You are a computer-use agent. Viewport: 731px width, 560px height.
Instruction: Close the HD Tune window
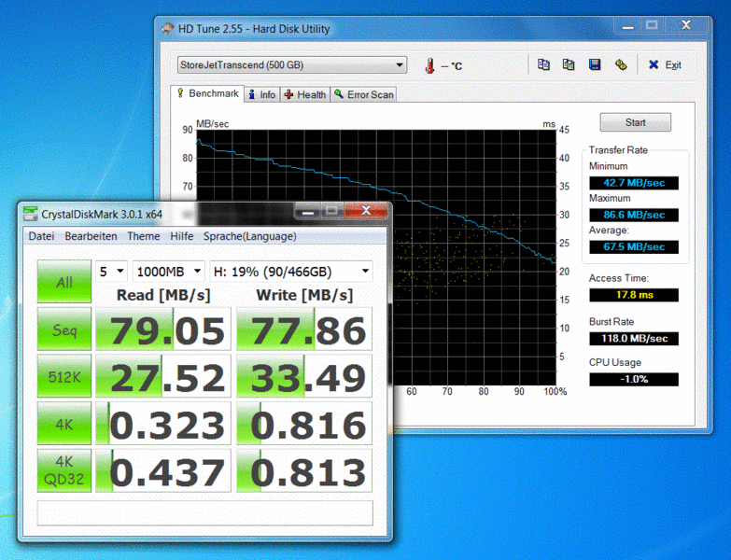pyautogui.click(x=685, y=25)
